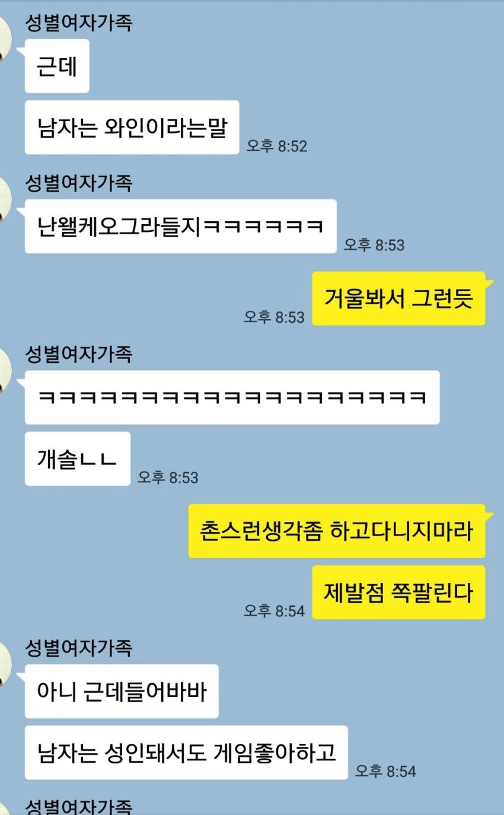Image resolution: width=504 pixels, height=815 pixels.
Task: Tap sender name above '아니 근데들어바바'
Action: (x=78, y=648)
